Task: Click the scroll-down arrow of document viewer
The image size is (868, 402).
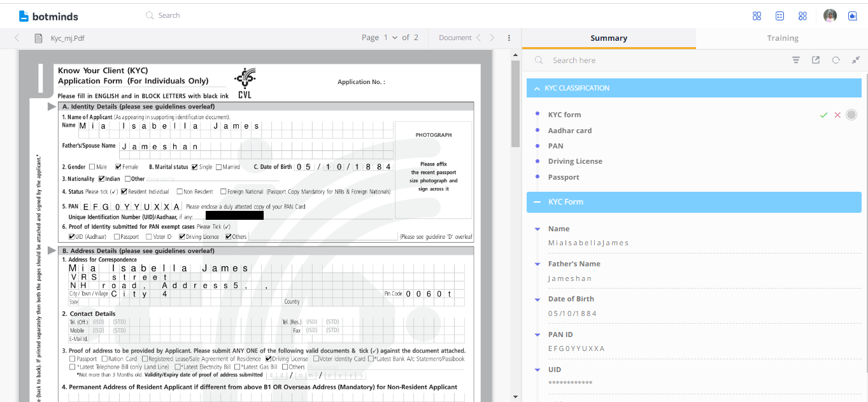Action: [515, 397]
